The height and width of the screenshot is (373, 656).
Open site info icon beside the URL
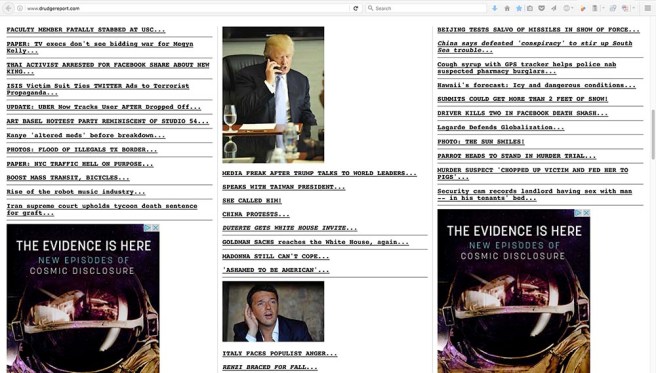tap(20, 8)
